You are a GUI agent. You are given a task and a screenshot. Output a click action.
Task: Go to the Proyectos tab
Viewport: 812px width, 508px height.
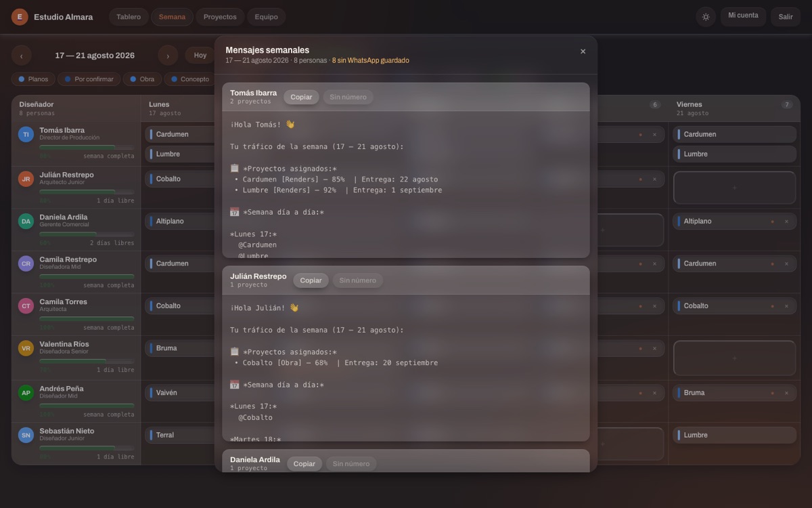(220, 17)
